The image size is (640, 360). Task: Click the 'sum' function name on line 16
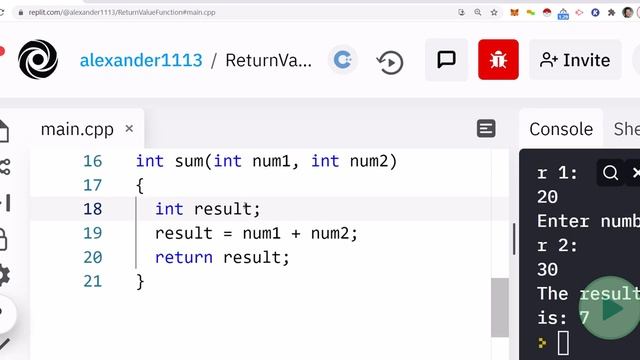coord(189,161)
